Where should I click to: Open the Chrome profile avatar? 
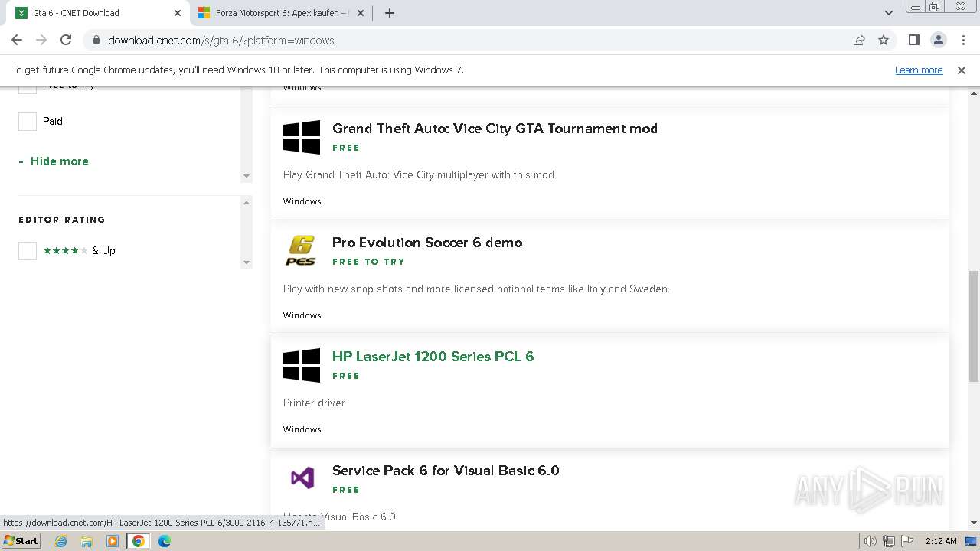[x=939, y=40]
